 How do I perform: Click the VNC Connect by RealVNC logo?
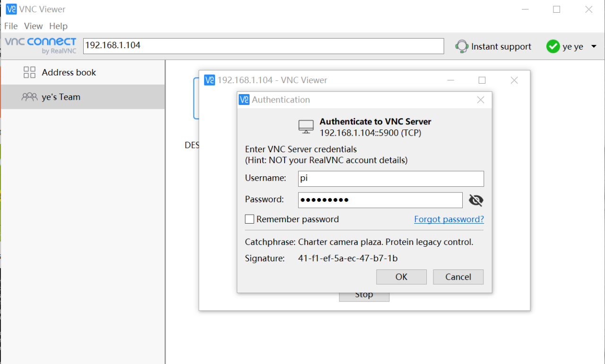coord(40,45)
